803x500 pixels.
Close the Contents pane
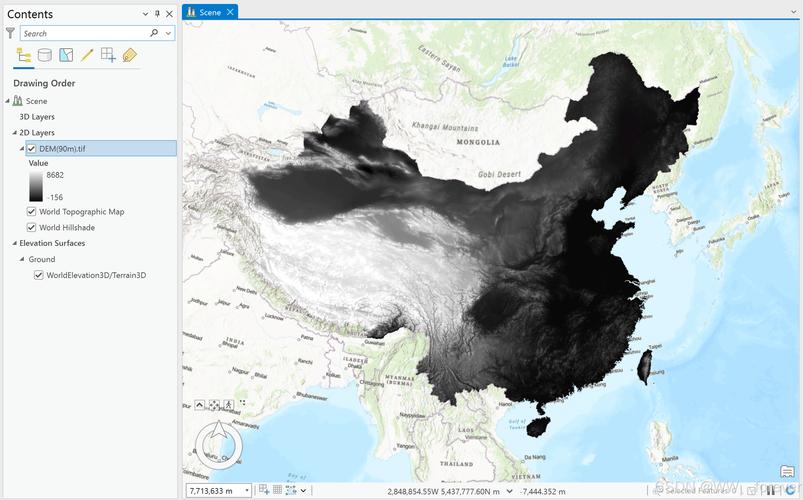(170, 14)
